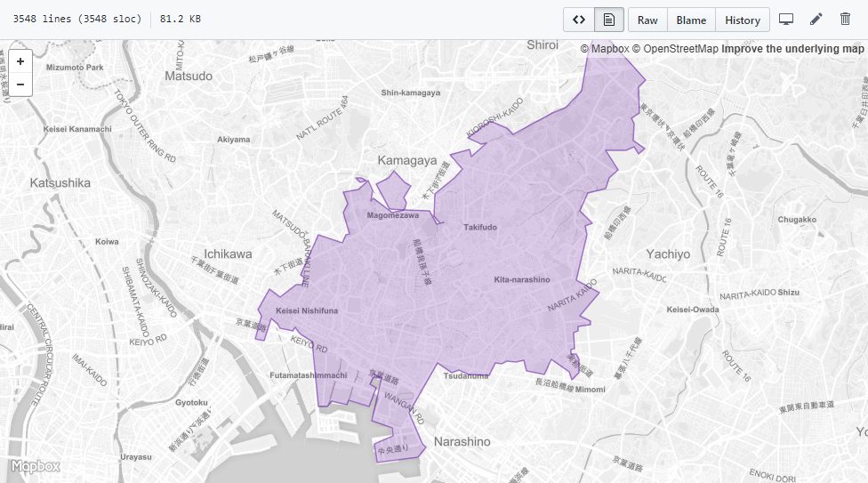Click the Yachiyo city label
Viewport: 868px width, 483px height.
coord(668,254)
